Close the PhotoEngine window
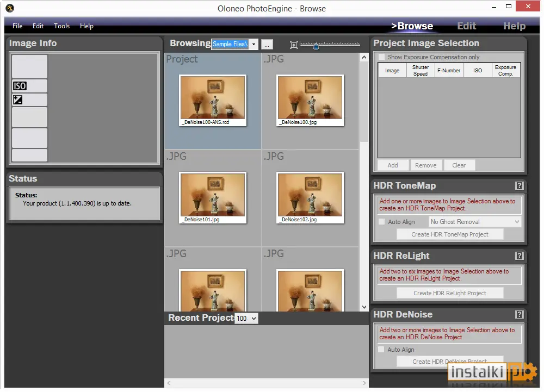Viewport: 544px width, 392px height. point(528,6)
